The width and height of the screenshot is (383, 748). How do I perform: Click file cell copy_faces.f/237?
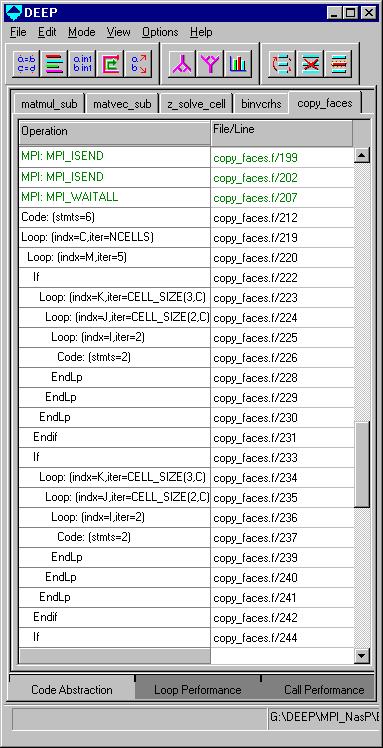click(x=283, y=539)
